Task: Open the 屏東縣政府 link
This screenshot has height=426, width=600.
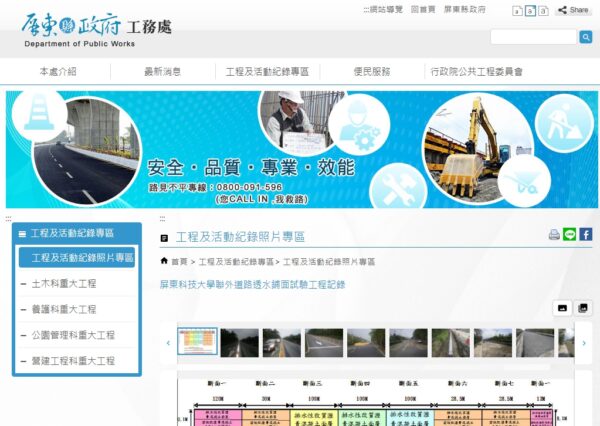Action: tap(465, 10)
